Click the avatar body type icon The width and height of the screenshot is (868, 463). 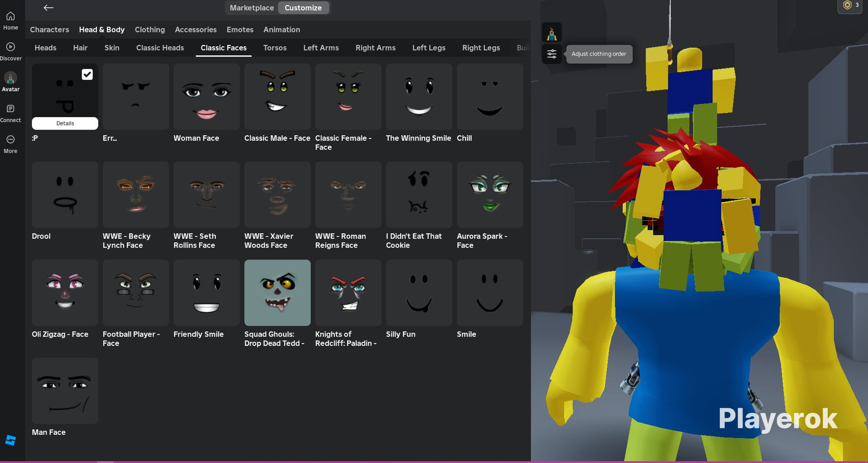click(552, 32)
